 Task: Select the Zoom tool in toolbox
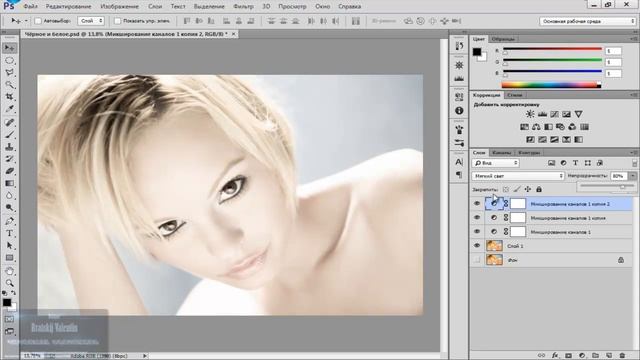[x=9, y=283]
